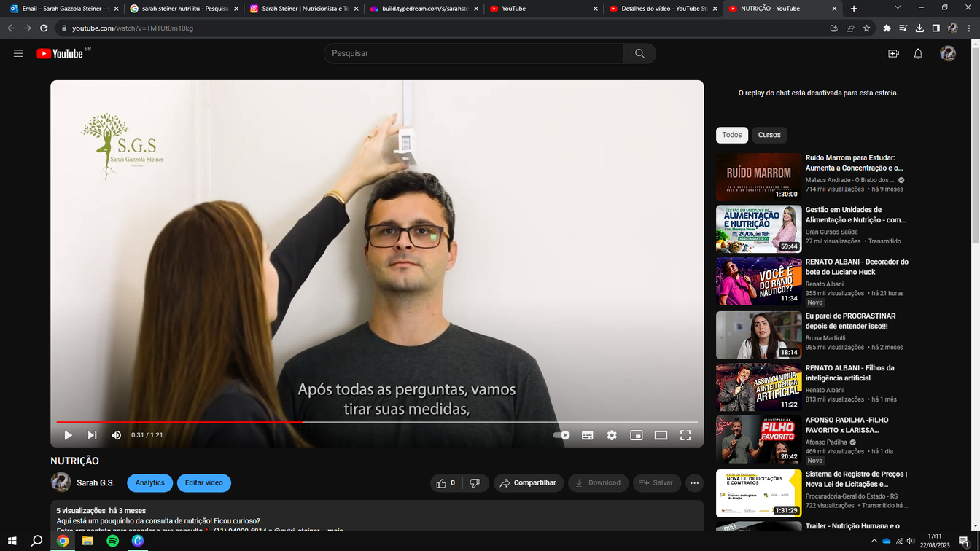
Task: Click the search magnifier button
Action: [x=639, y=53]
